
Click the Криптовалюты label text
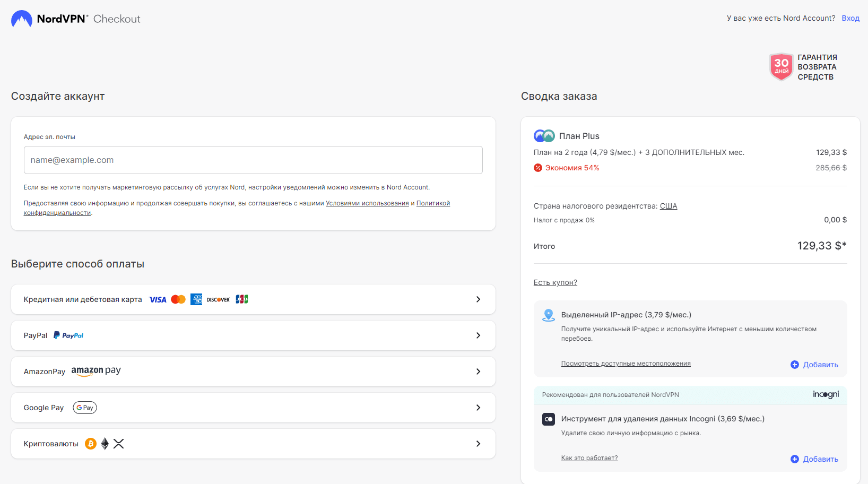(51, 444)
